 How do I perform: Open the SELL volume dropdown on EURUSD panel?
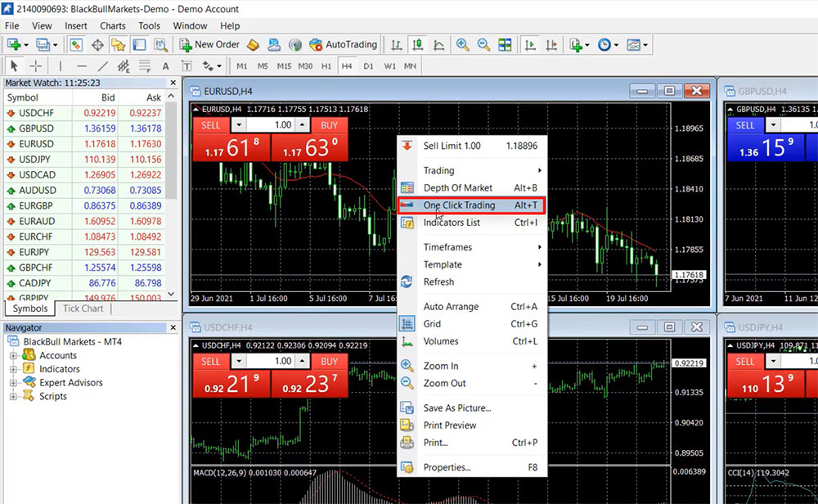tap(238, 125)
